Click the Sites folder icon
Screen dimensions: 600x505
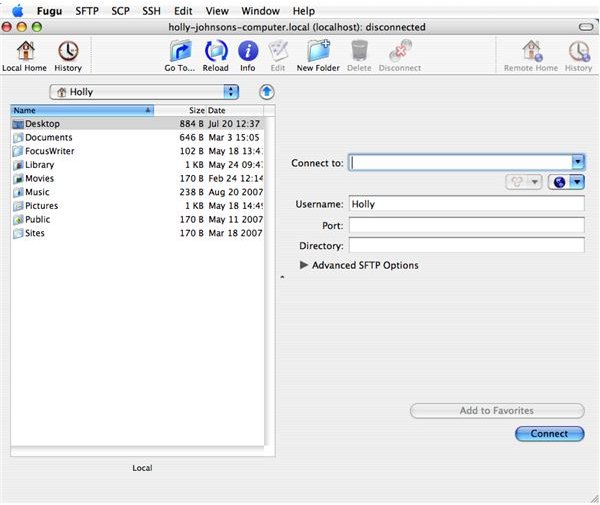pyautogui.click(x=18, y=233)
